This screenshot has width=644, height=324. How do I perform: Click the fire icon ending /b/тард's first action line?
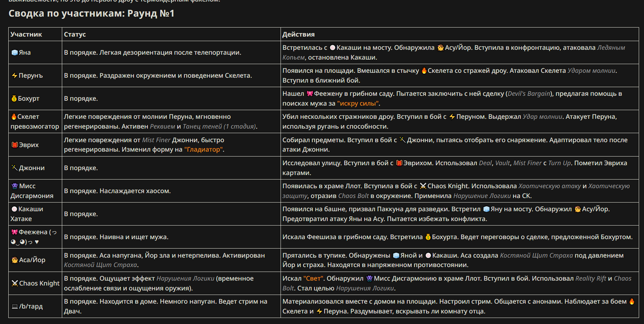click(x=632, y=301)
